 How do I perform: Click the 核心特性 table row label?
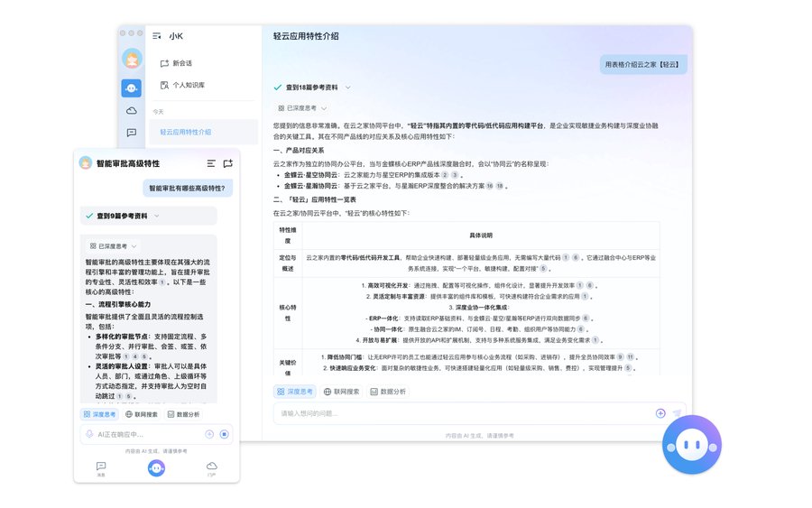pos(288,313)
